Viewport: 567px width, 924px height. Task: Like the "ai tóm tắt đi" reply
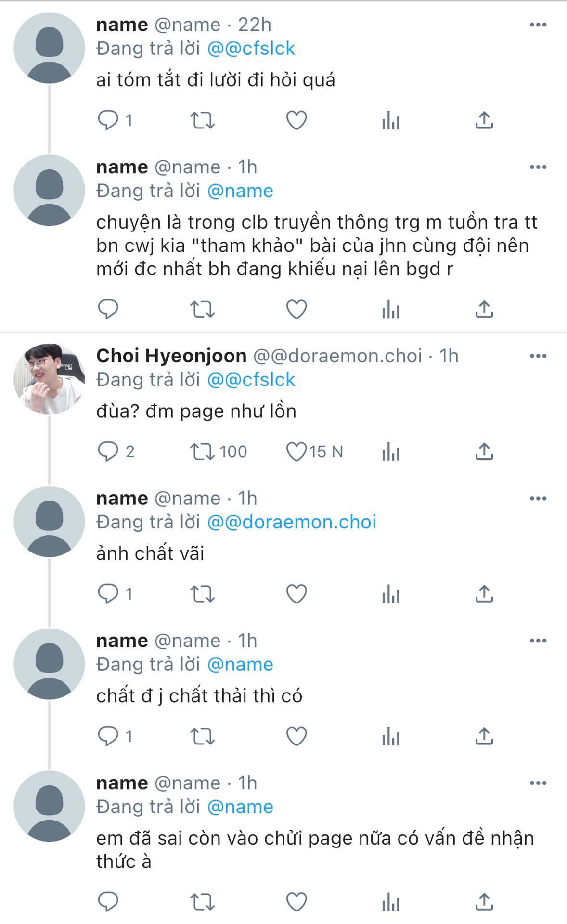[296, 120]
